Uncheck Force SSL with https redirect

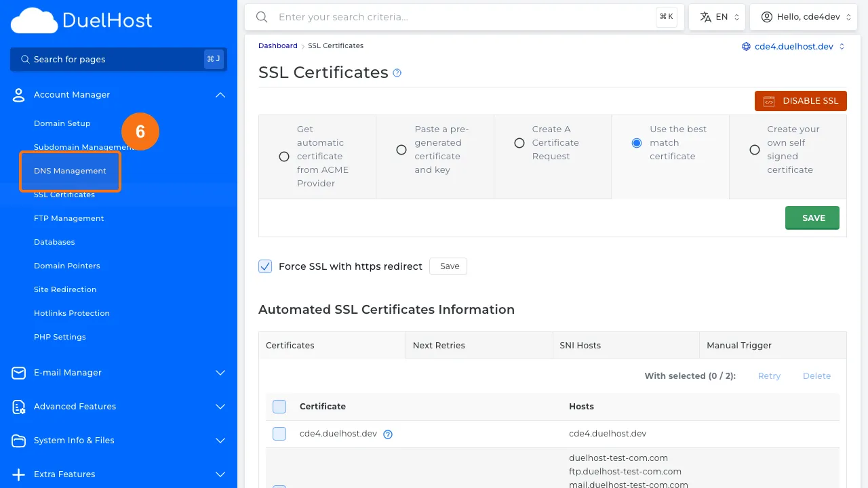point(265,266)
